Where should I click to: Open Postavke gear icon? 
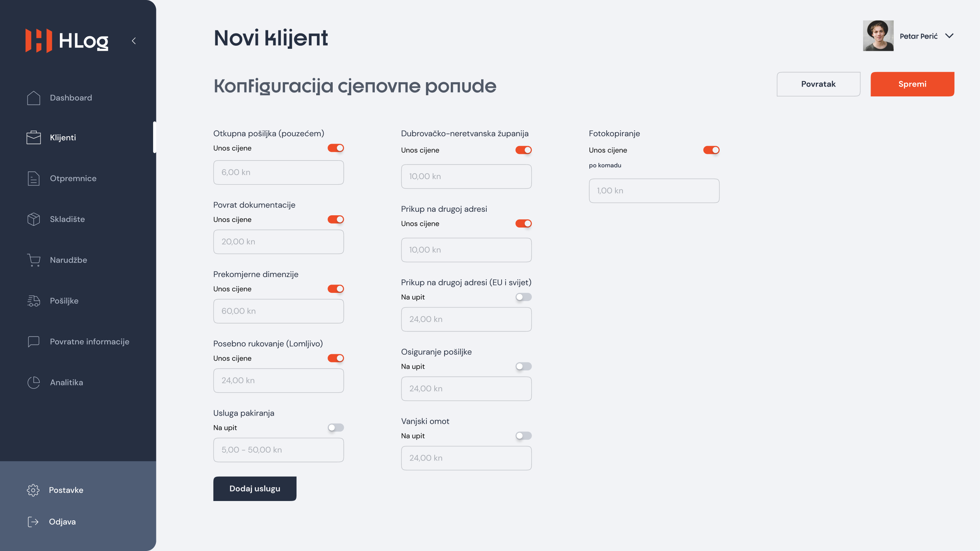(x=33, y=490)
